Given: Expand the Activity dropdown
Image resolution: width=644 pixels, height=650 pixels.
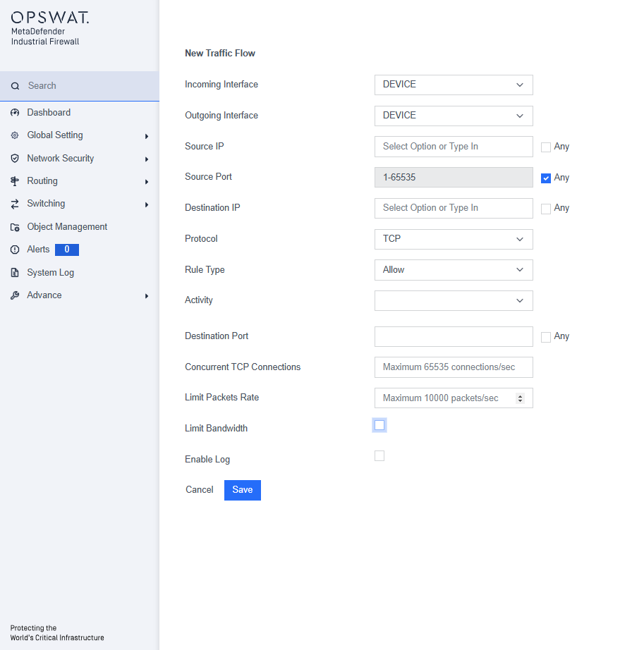Looking at the screenshot, I should [x=454, y=300].
